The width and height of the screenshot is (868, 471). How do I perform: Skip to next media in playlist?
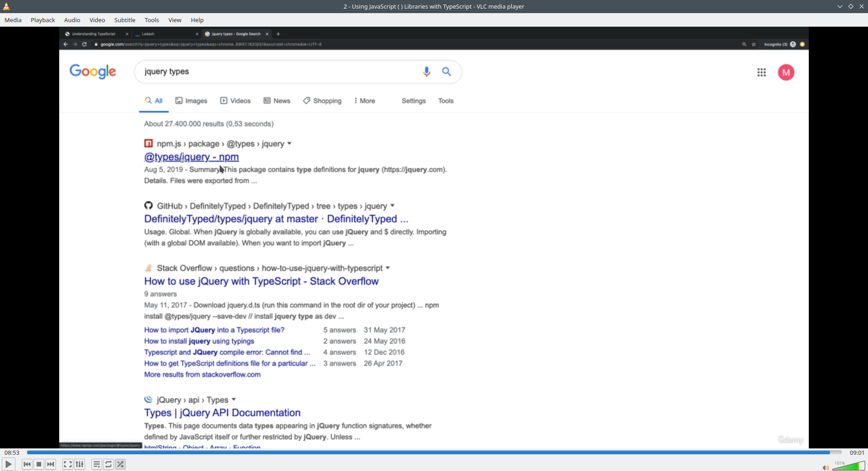coord(51,464)
